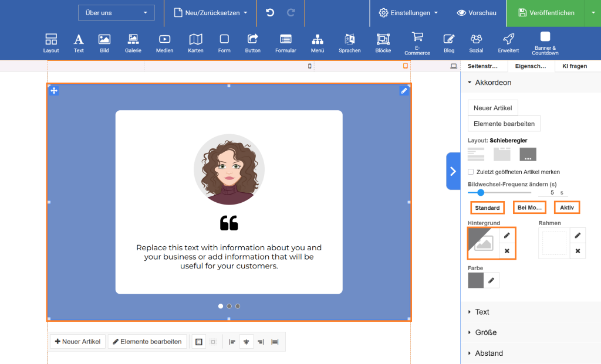Expand the Abstand section
The image size is (601, 364).
pyautogui.click(x=488, y=353)
